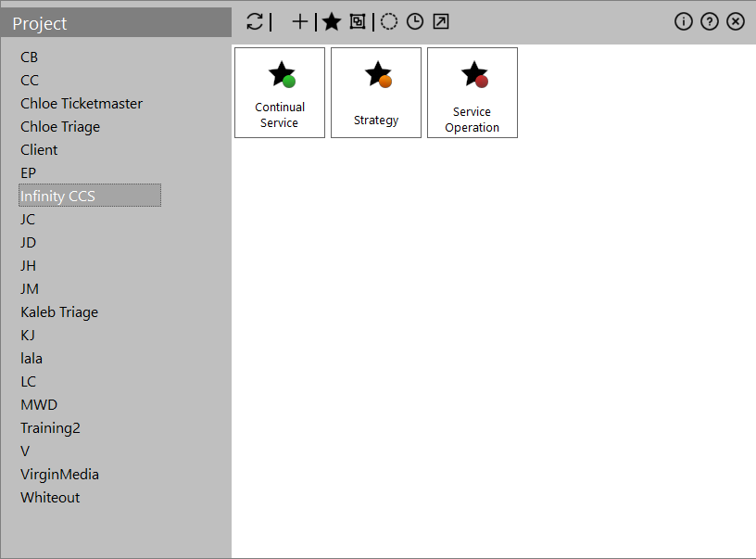Viewport: 756px width, 559px height.
Task: Select the LC project
Action: (28, 382)
